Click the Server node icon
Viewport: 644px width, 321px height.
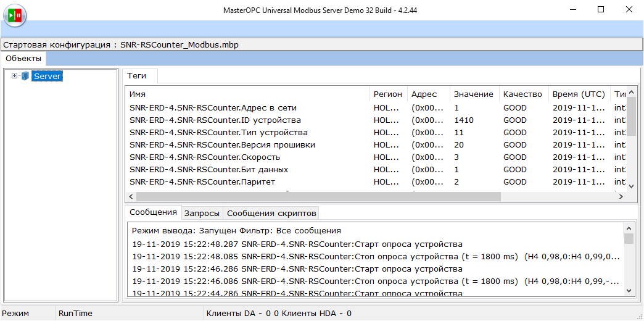[x=25, y=76]
